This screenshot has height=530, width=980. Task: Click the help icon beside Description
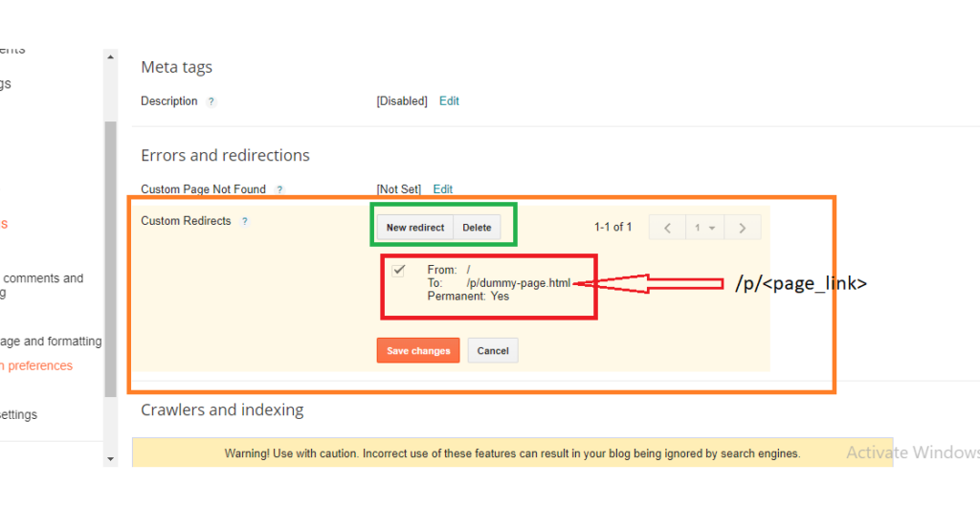[212, 101]
